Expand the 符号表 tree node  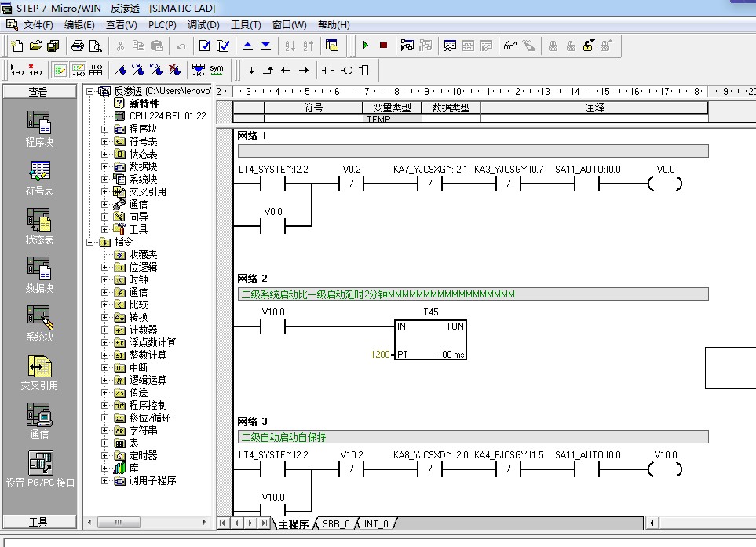pyautogui.click(x=104, y=142)
